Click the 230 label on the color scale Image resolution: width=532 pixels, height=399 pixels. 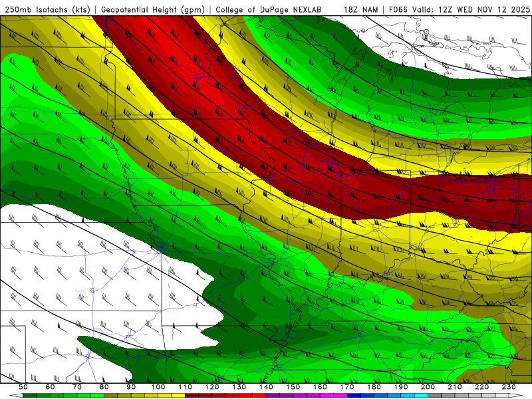[x=509, y=387]
